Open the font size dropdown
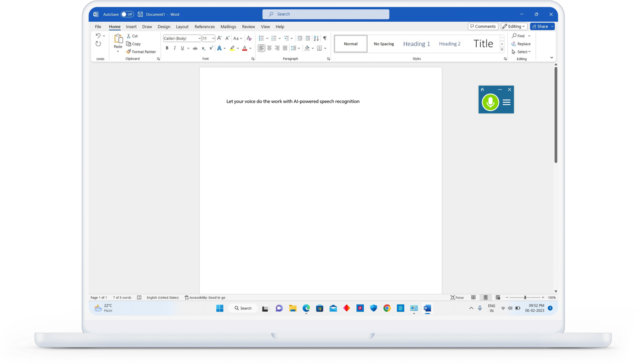The image size is (639, 364). pos(213,38)
